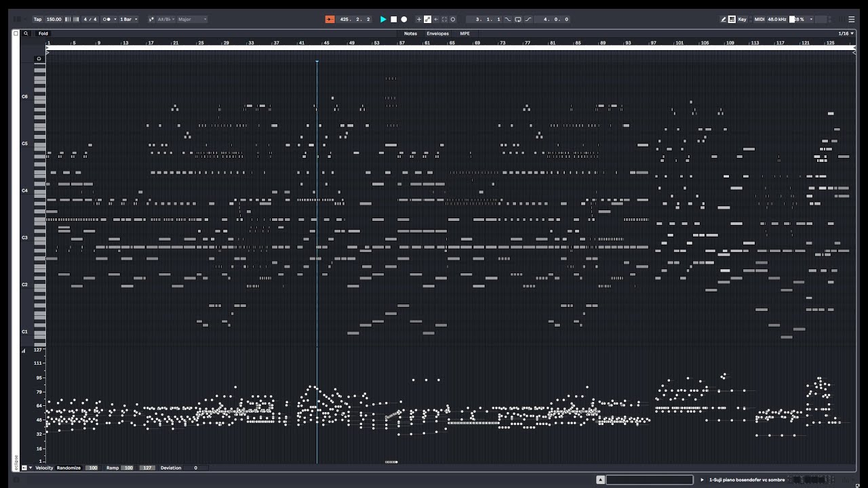This screenshot has width=868, height=488.
Task: Click the C4 key on the piano ruler
Action: tap(40, 190)
